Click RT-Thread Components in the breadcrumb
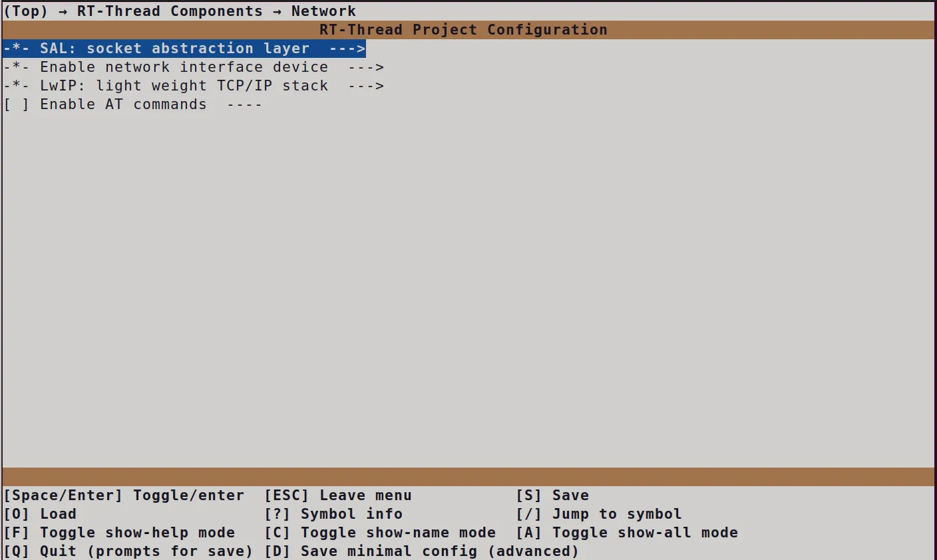This screenshot has height=560, width=937. point(170,11)
